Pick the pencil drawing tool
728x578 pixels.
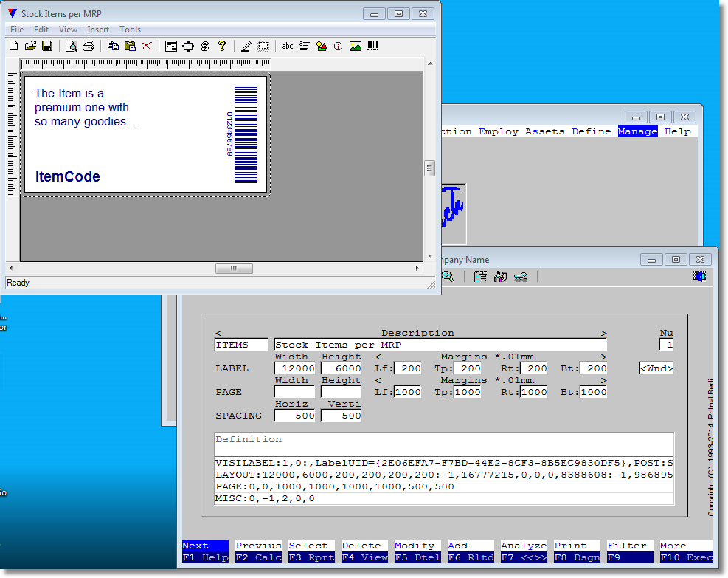pos(246,46)
